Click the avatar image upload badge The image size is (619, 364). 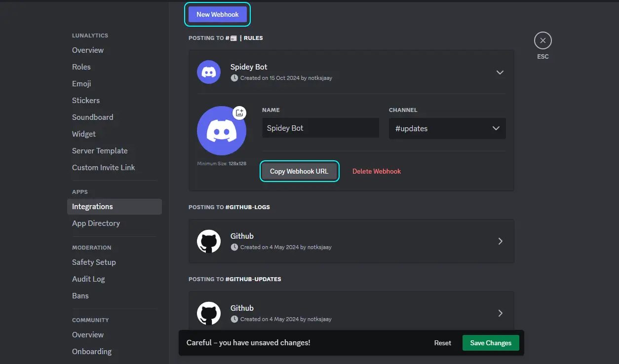(239, 112)
